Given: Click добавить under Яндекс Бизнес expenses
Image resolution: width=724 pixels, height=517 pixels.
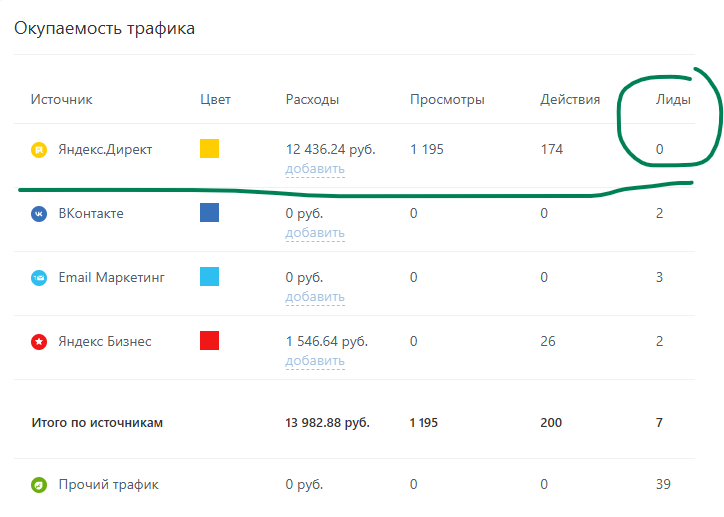Looking at the screenshot, I should tap(315, 361).
